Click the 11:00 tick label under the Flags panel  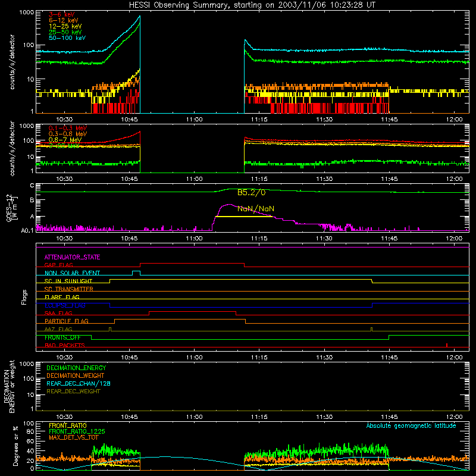[x=195, y=358]
